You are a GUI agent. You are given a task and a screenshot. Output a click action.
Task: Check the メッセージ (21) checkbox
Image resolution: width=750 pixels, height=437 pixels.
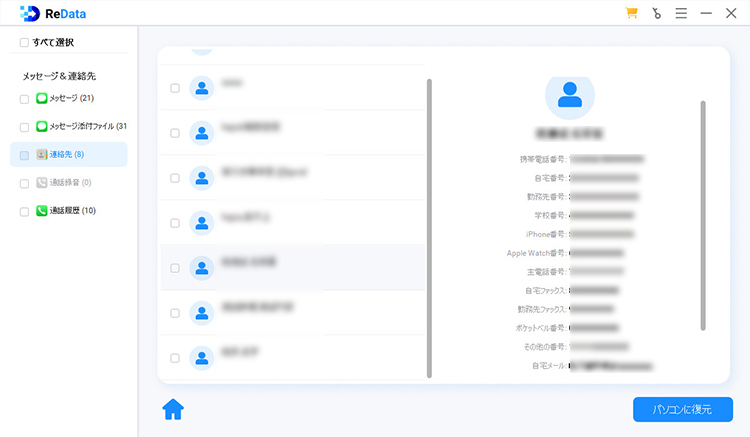24,99
